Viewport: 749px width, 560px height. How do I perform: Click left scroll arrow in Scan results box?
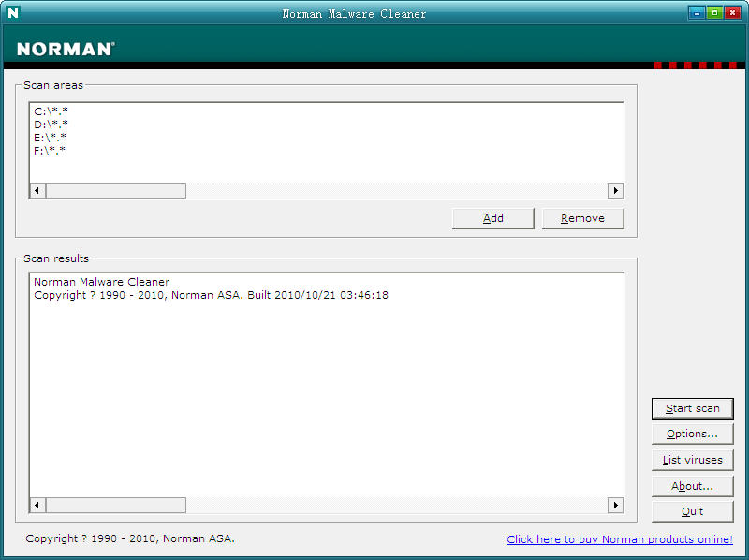[37, 505]
